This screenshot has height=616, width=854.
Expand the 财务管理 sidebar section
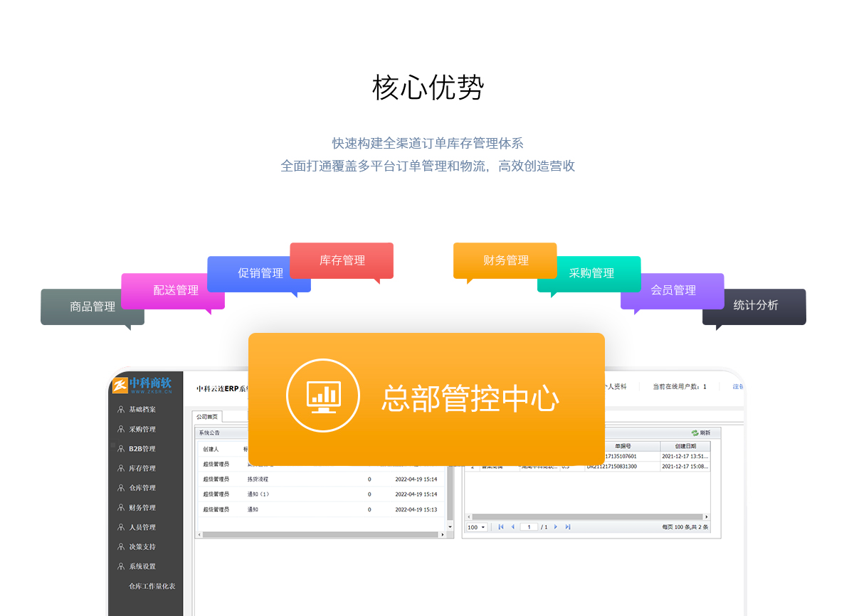click(x=142, y=508)
